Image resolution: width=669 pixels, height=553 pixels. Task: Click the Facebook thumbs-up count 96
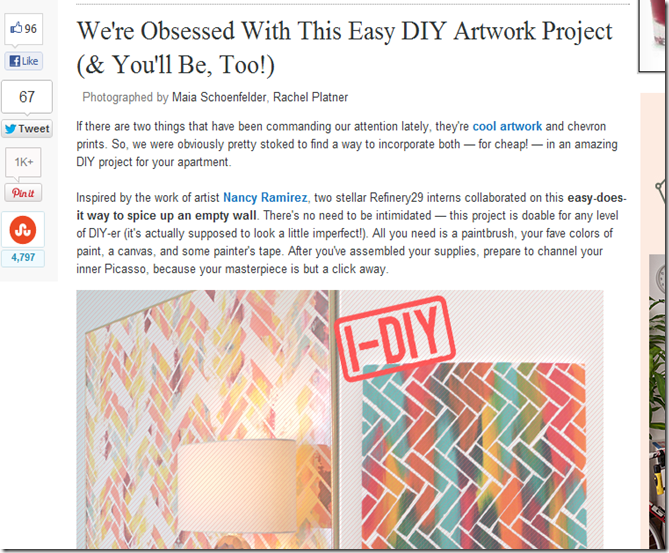pyautogui.click(x=24, y=29)
